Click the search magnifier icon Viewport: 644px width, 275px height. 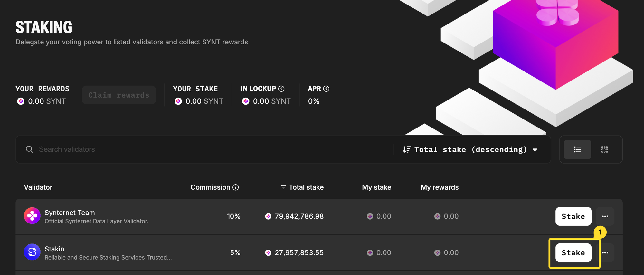[29, 149]
